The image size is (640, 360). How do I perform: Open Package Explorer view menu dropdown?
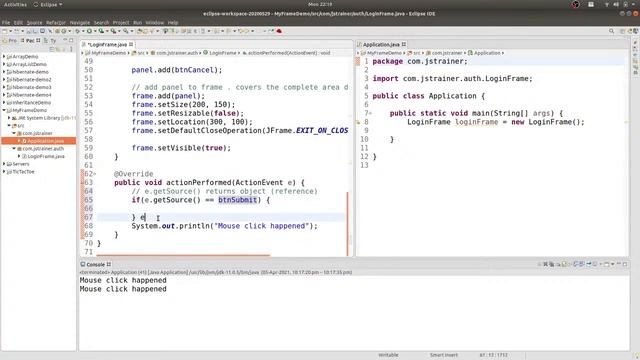click(x=71, y=49)
